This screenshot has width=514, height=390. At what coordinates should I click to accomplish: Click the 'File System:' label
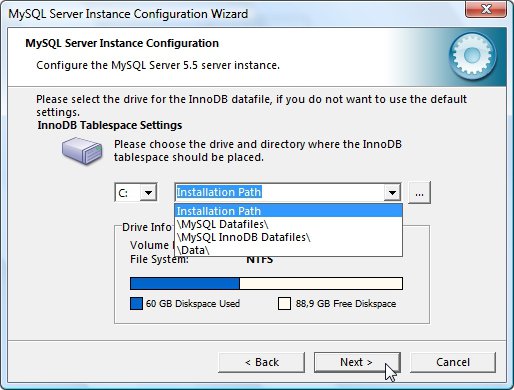[x=159, y=259]
